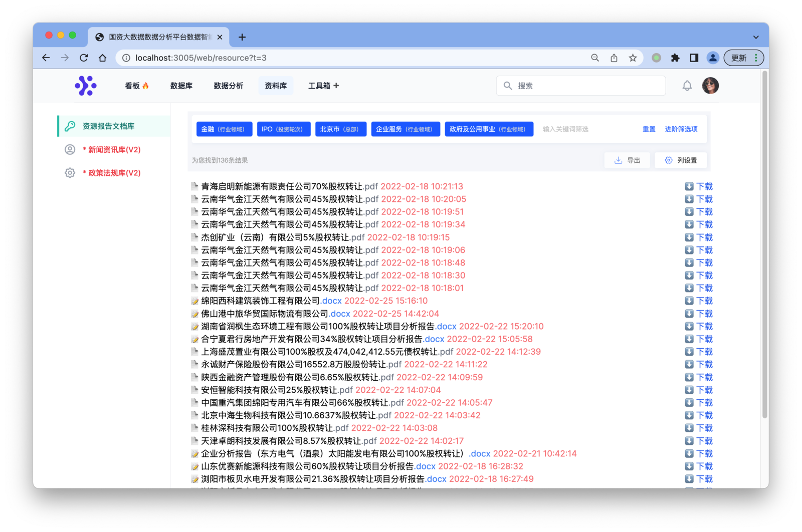This screenshot has height=532, width=802.
Task: Click the search magnifier icon in search box
Action: 508,86
